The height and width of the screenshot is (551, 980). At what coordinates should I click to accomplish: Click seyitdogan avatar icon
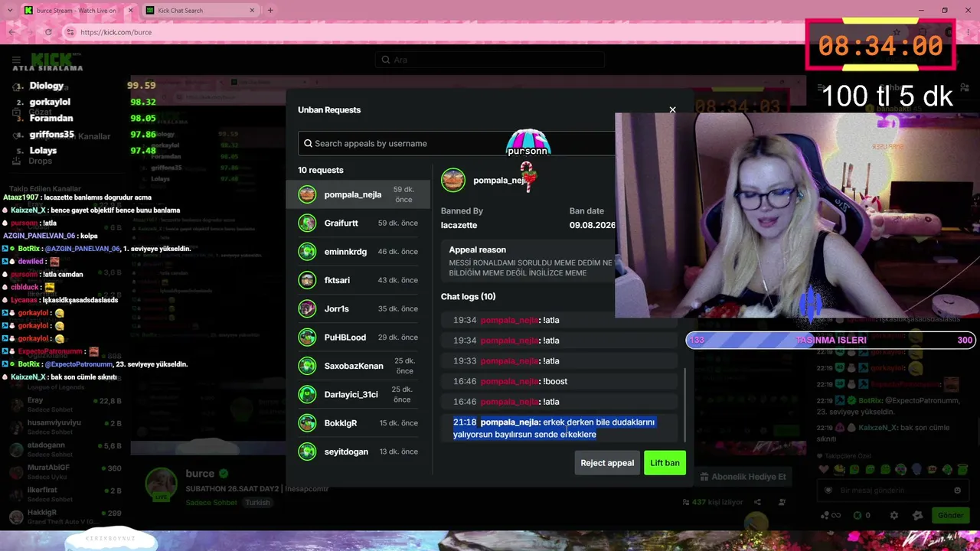pos(307,452)
